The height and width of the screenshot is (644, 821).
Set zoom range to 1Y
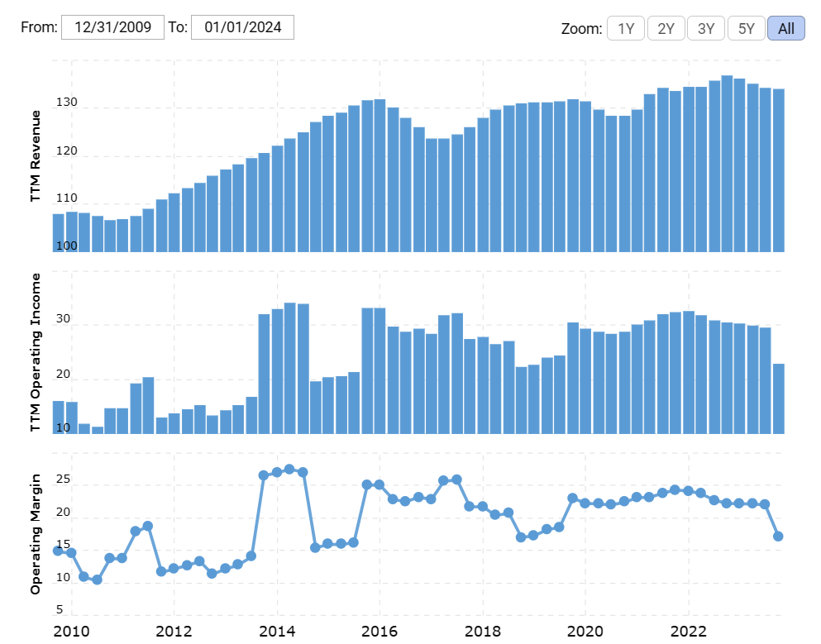click(625, 28)
